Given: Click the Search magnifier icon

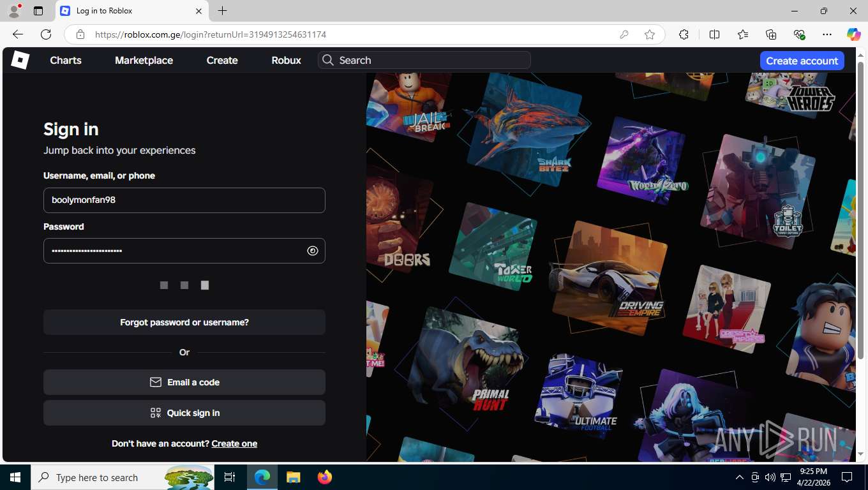Looking at the screenshot, I should tap(328, 60).
